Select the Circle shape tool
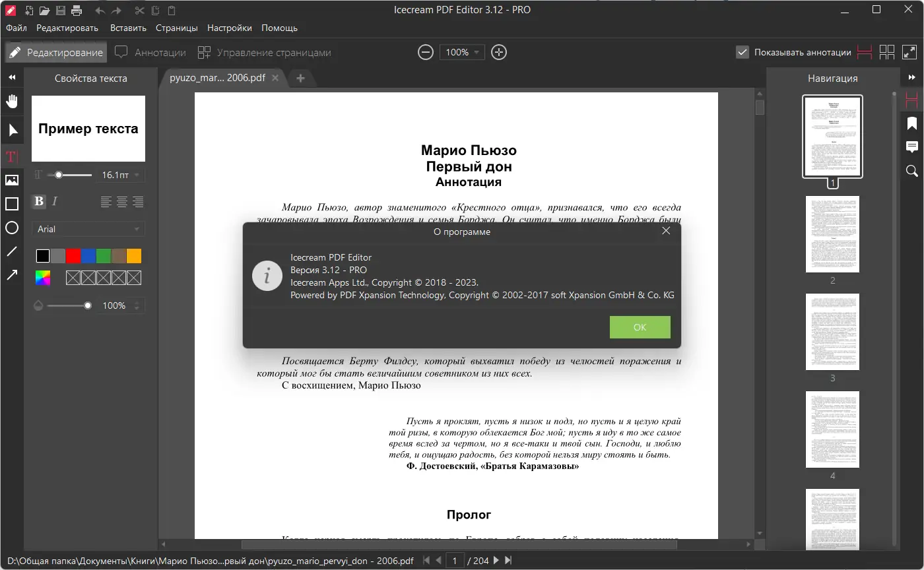The image size is (924, 570). [12, 228]
